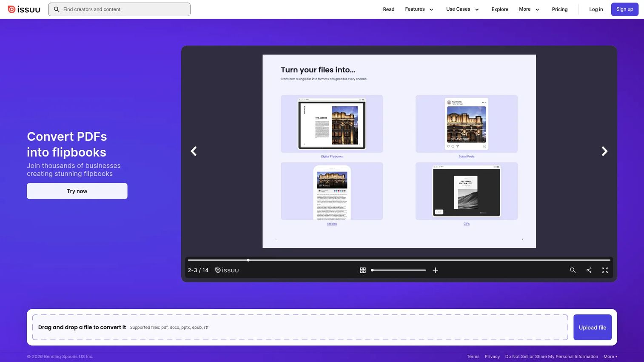Open the More menu in the header
This screenshot has width=644, height=362.
(529, 9)
